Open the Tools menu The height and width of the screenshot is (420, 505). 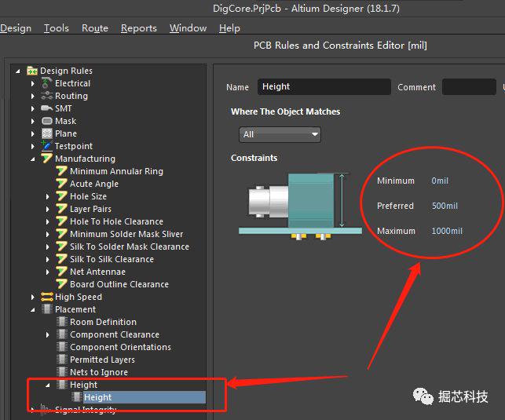pos(57,28)
